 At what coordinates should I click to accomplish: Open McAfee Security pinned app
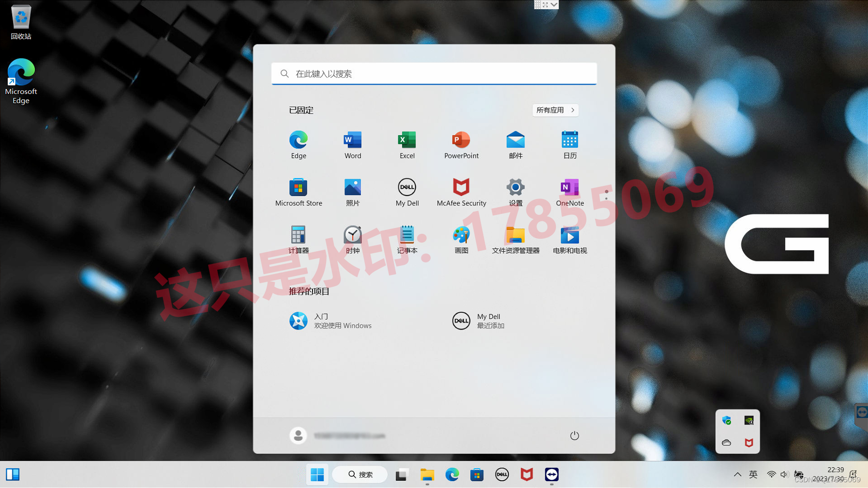pyautogui.click(x=461, y=192)
